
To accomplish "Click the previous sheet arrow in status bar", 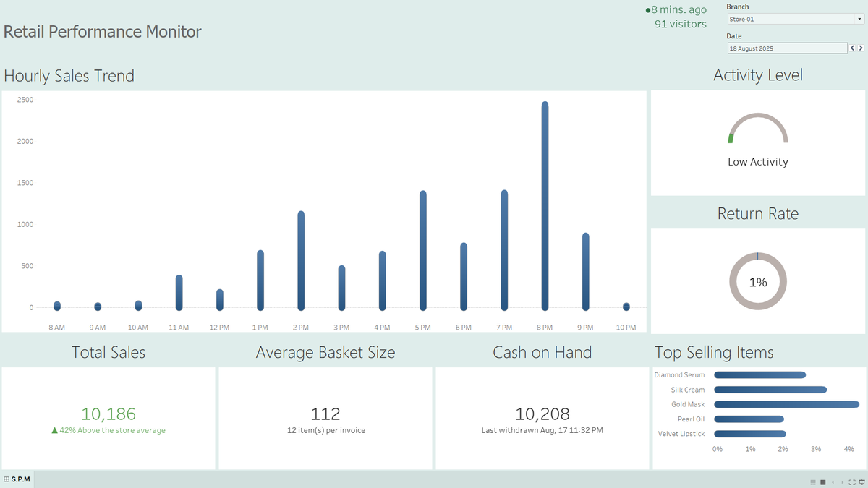I will click(833, 482).
